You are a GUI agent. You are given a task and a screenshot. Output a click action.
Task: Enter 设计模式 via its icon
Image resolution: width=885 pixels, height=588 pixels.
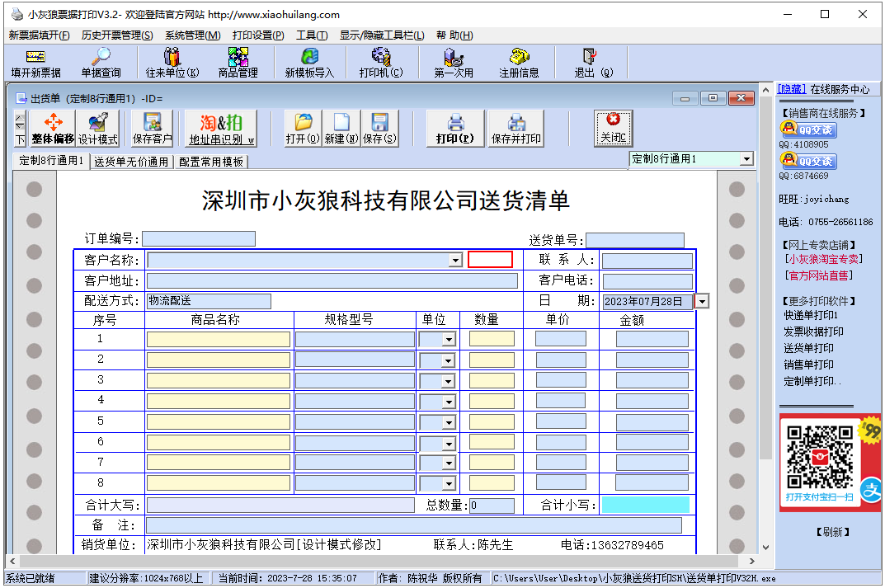(x=97, y=129)
